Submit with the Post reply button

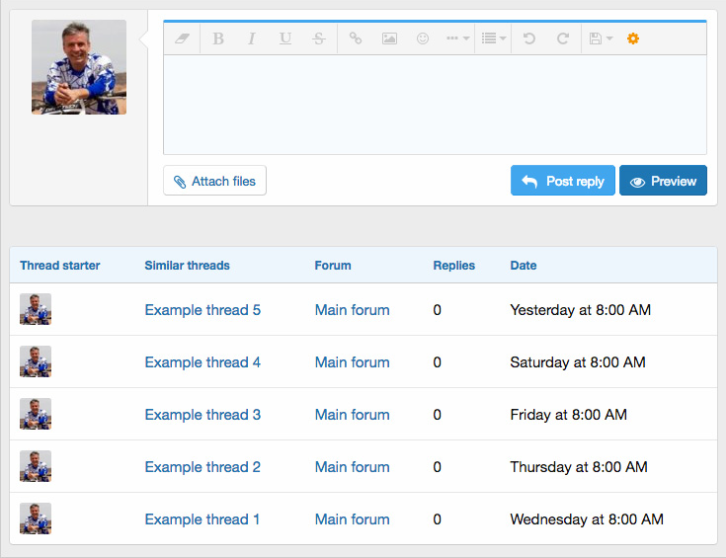coord(563,181)
